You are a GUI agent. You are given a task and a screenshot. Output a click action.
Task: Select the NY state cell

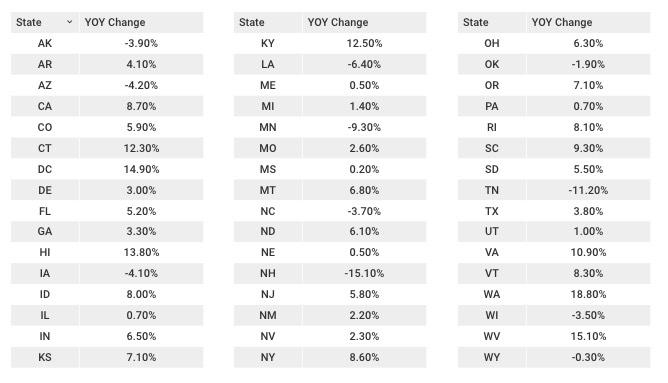[x=268, y=357]
